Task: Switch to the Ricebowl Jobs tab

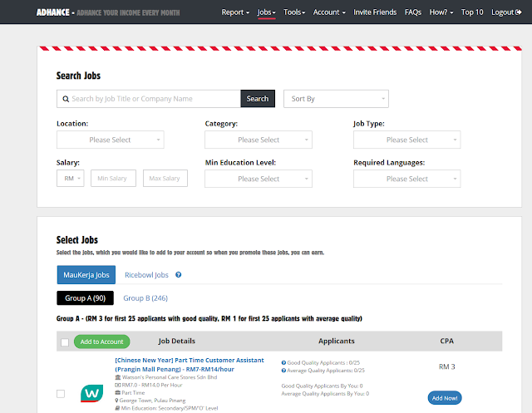Action: 146,275
